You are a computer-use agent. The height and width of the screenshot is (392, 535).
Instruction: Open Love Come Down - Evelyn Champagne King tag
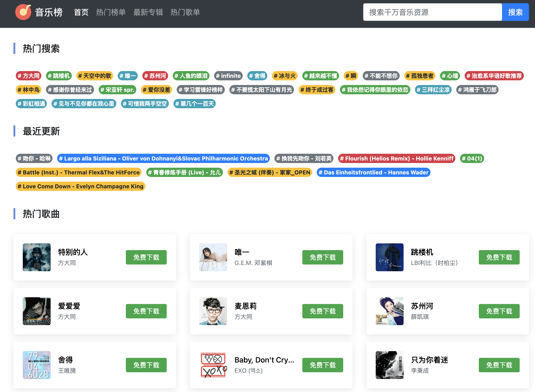tap(81, 186)
